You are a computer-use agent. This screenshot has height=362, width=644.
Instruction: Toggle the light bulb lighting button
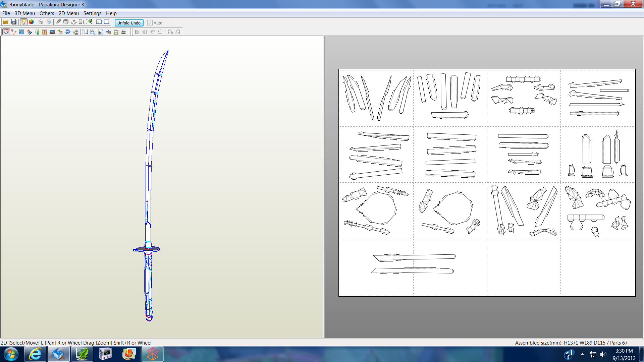click(x=23, y=22)
